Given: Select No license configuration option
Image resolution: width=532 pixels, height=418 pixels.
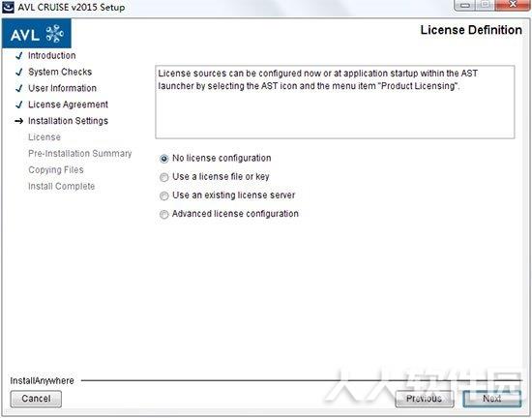Looking at the screenshot, I should pyautogui.click(x=164, y=159).
